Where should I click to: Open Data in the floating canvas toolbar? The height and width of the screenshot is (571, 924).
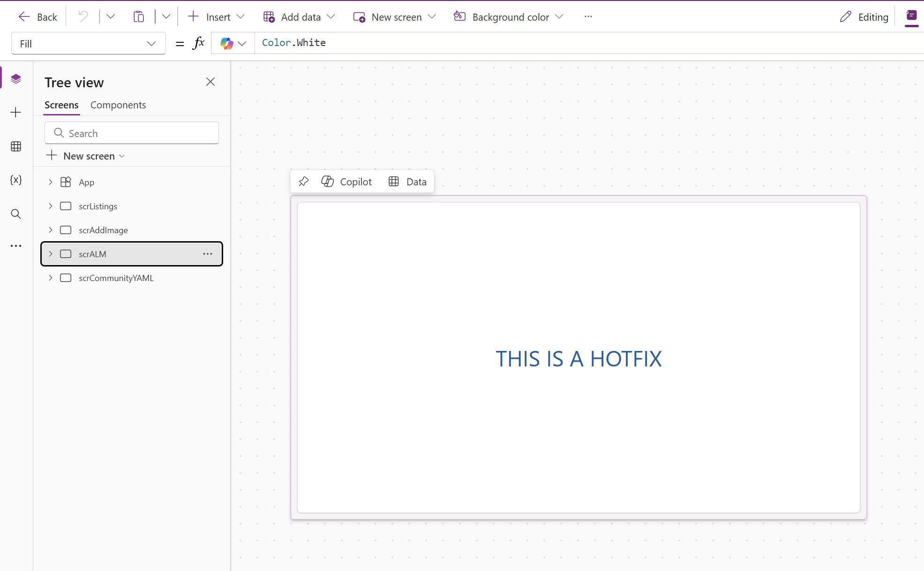click(408, 182)
